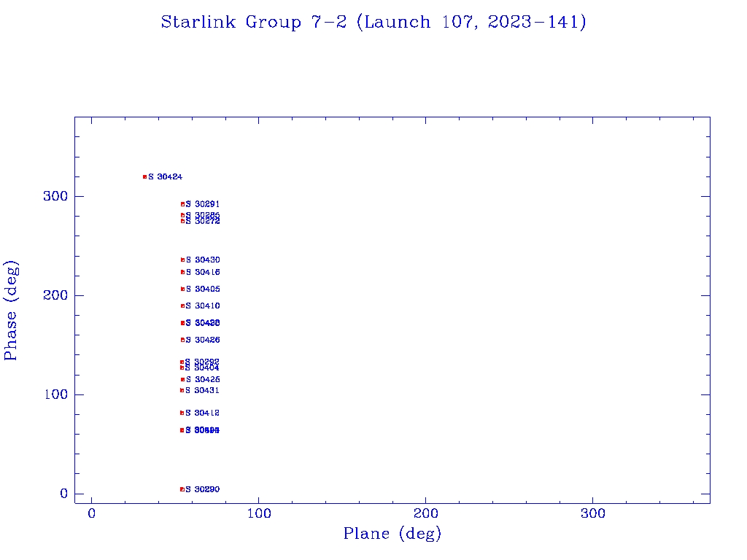
Task: Select the 'S 30426' satellite label
Action: [x=203, y=340]
